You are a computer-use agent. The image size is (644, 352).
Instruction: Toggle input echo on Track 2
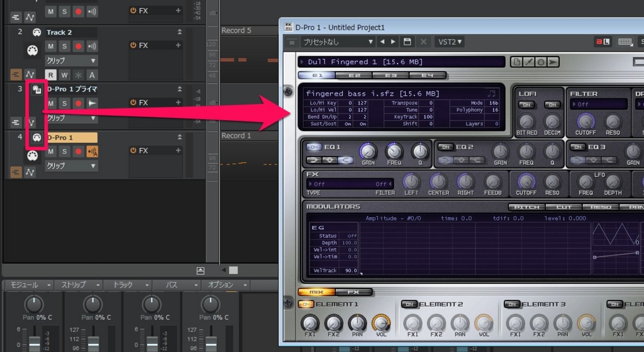(92, 46)
